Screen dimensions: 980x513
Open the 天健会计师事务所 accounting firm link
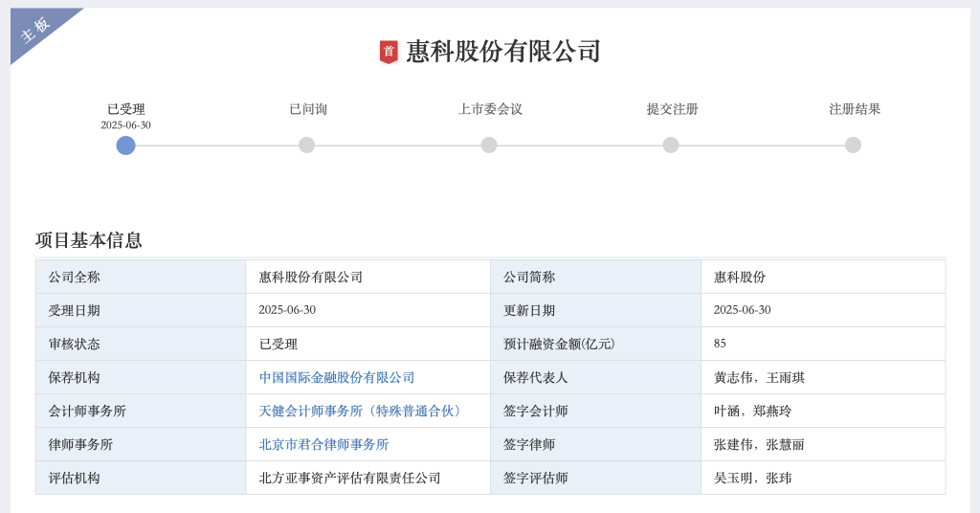[x=360, y=412]
